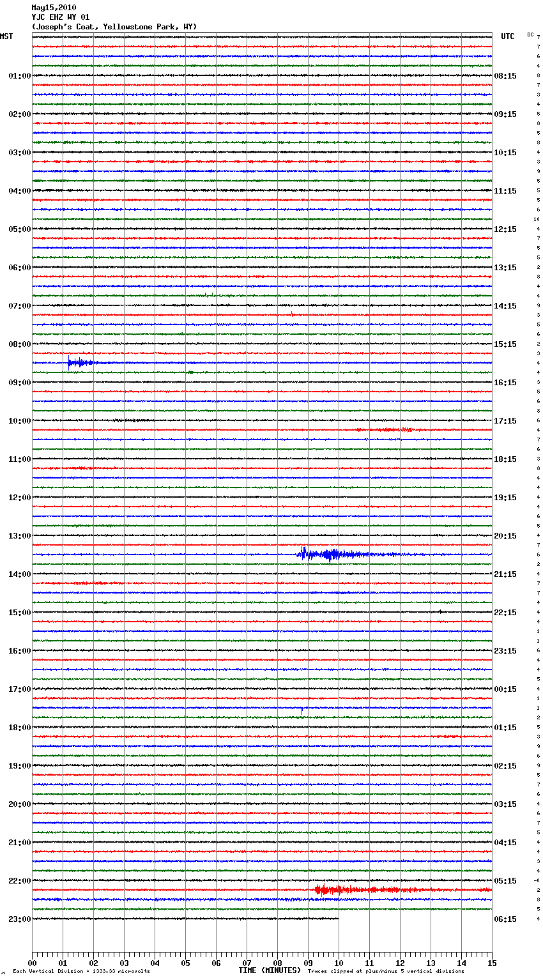Viewport: 543px width, 980px height.
Task: Click the small blue spike on the 17:30 trace
Action: click(x=302, y=710)
